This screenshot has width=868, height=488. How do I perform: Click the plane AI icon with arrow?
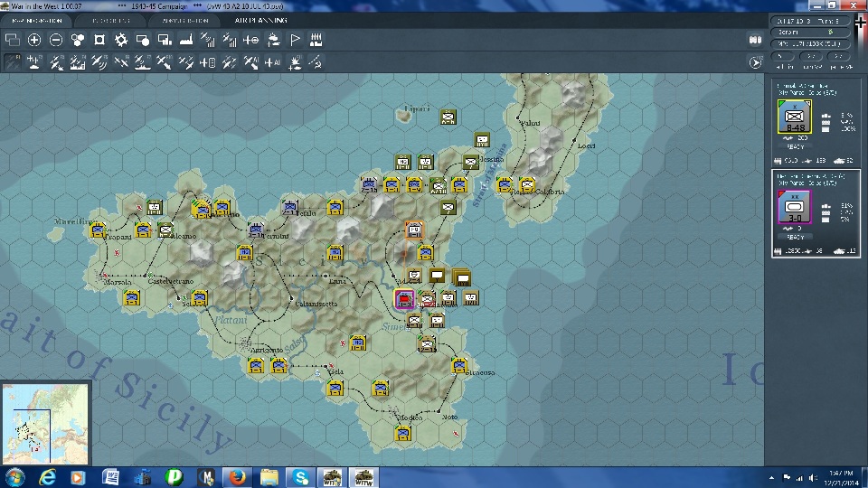click(250, 62)
